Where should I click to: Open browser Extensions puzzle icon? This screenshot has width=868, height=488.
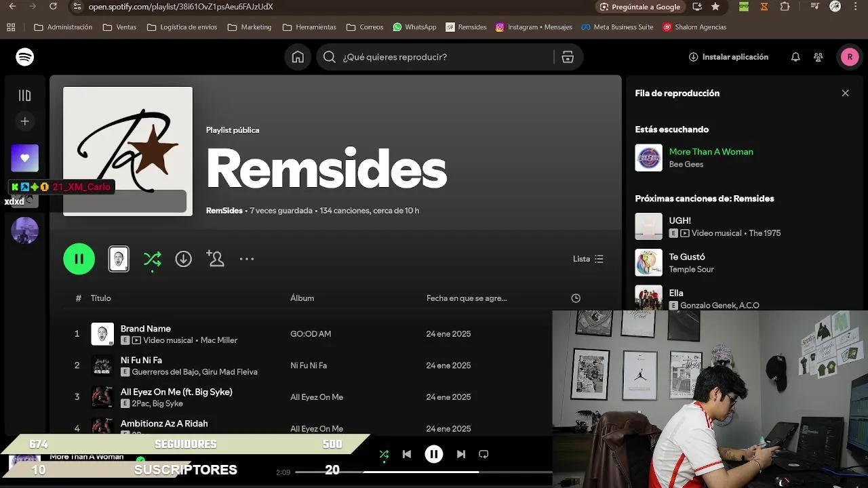coord(785,7)
